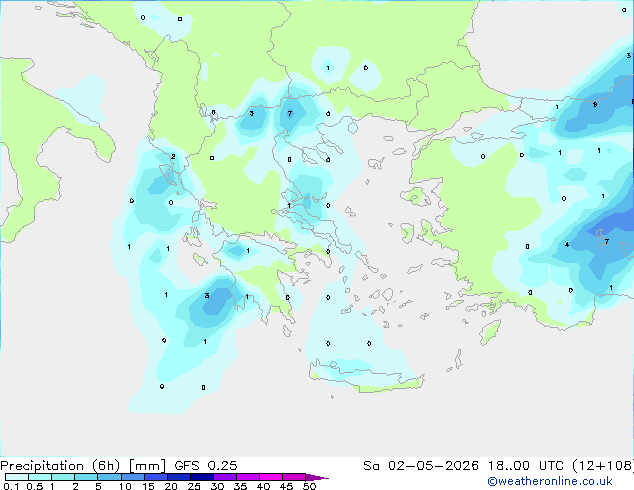634x490 pixels.
Task: Click the legend label '25'
Action: tap(194, 486)
